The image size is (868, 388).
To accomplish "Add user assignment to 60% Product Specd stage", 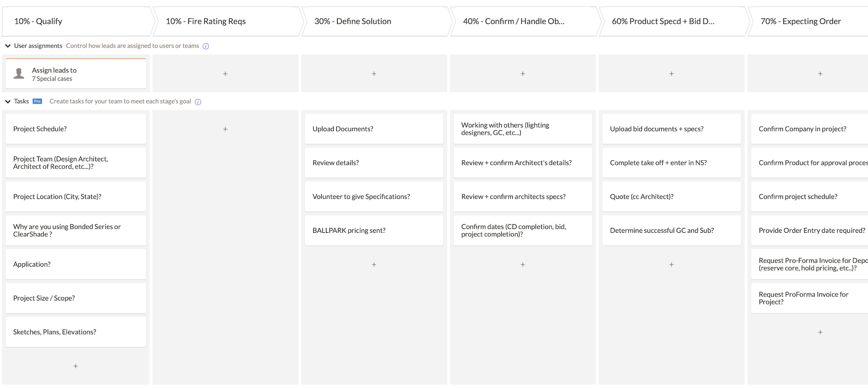I will click(x=671, y=74).
